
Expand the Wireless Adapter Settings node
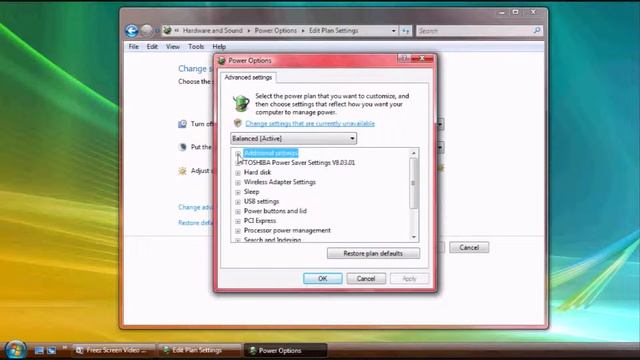pos(238,182)
